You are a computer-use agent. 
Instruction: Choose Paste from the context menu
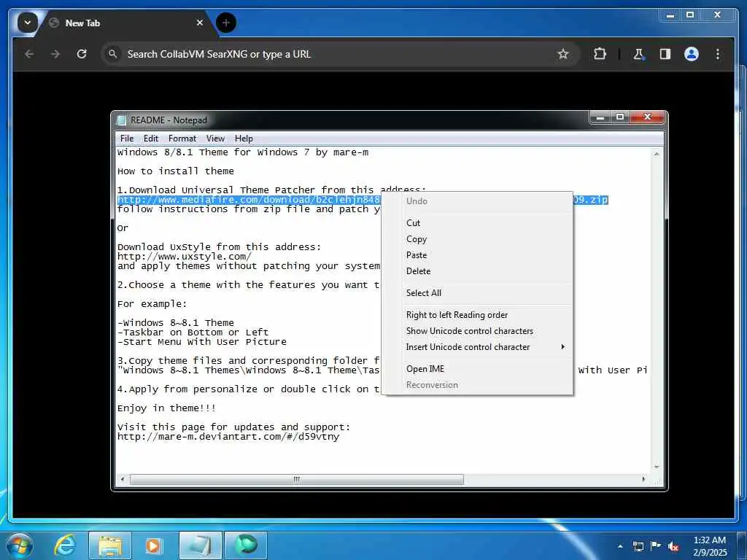(477, 255)
